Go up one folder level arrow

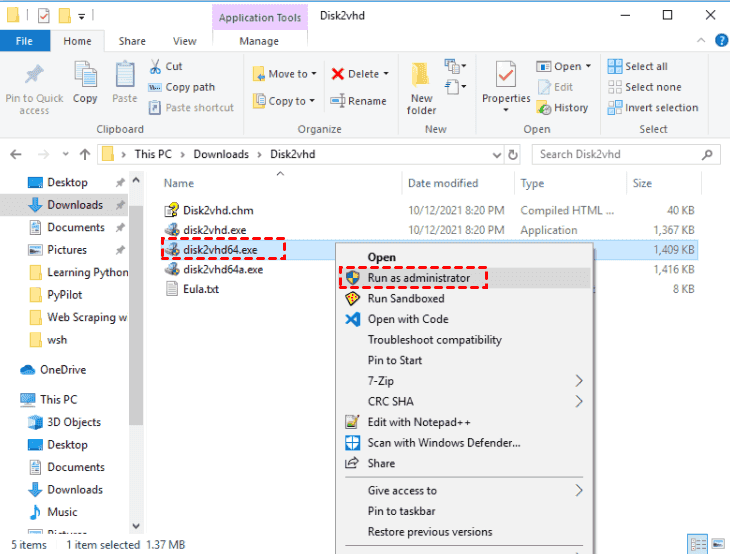(x=85, y=154)
